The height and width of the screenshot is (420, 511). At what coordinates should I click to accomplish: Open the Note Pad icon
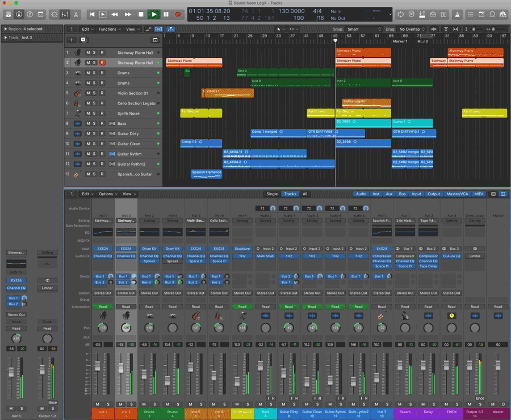(481, 14)
